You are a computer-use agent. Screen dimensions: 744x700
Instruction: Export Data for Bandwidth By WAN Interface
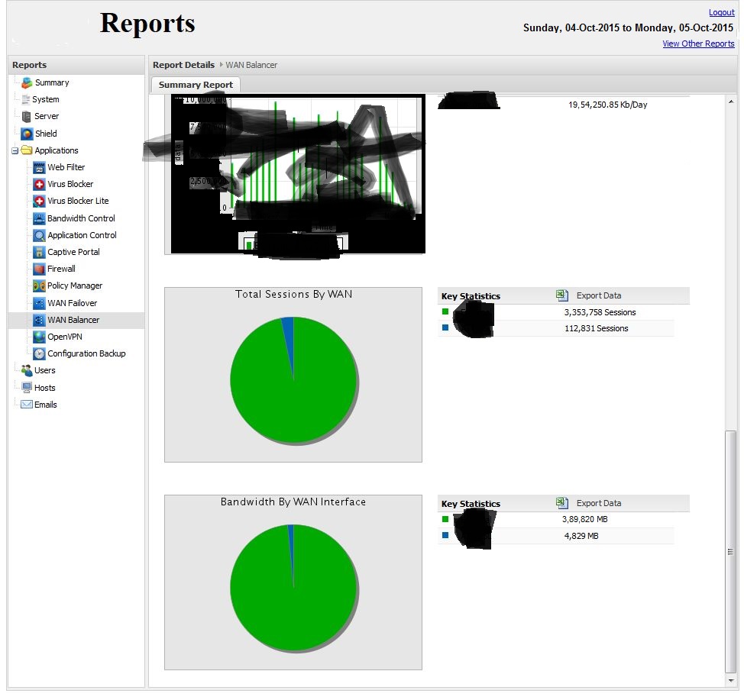coord(598,503)
